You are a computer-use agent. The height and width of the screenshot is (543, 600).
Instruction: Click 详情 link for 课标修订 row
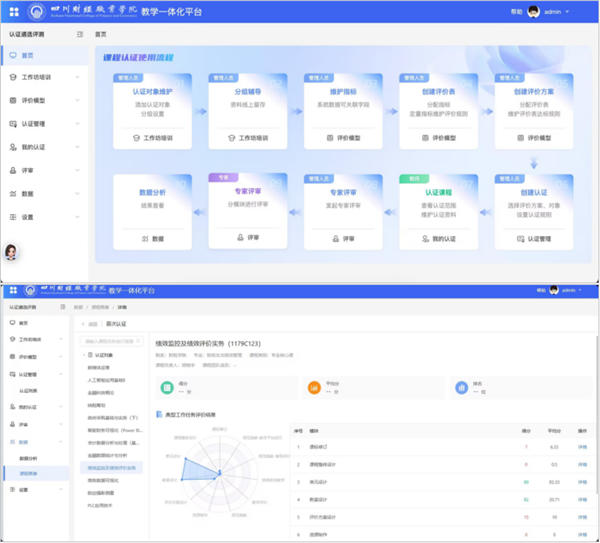(x=582, y=446)
